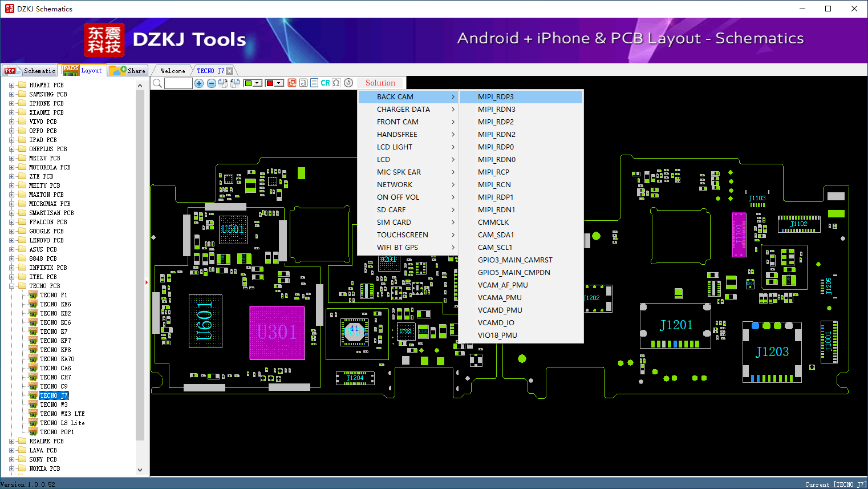The image size is (868, 489).
Task: Open the green color dropdown
Action: 258,83
